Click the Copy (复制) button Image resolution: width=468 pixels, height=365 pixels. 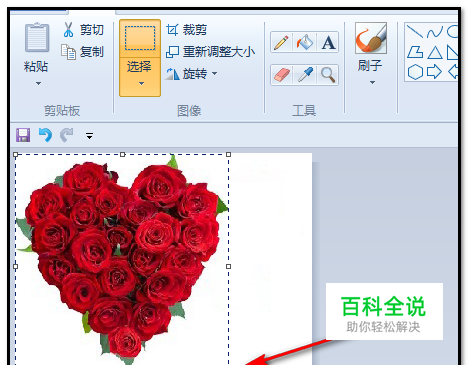tap(83, 52)
